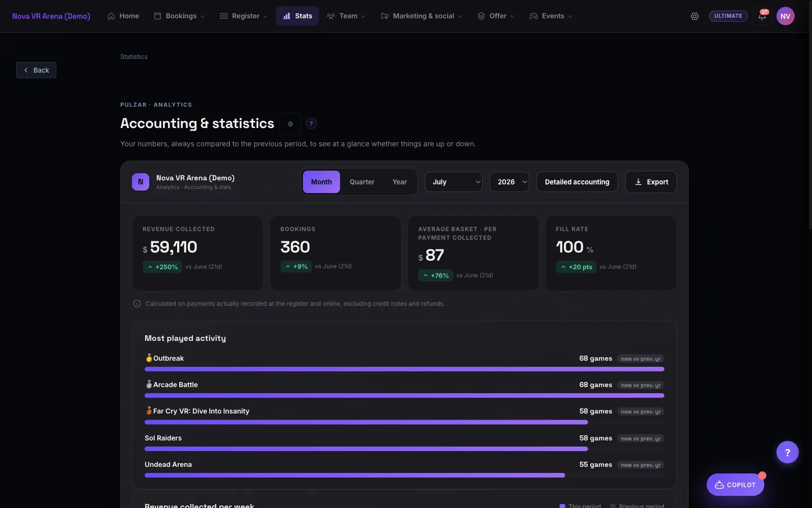Expand the Offer menu chevron
This screenshot has width=812, height=508.
512,17
